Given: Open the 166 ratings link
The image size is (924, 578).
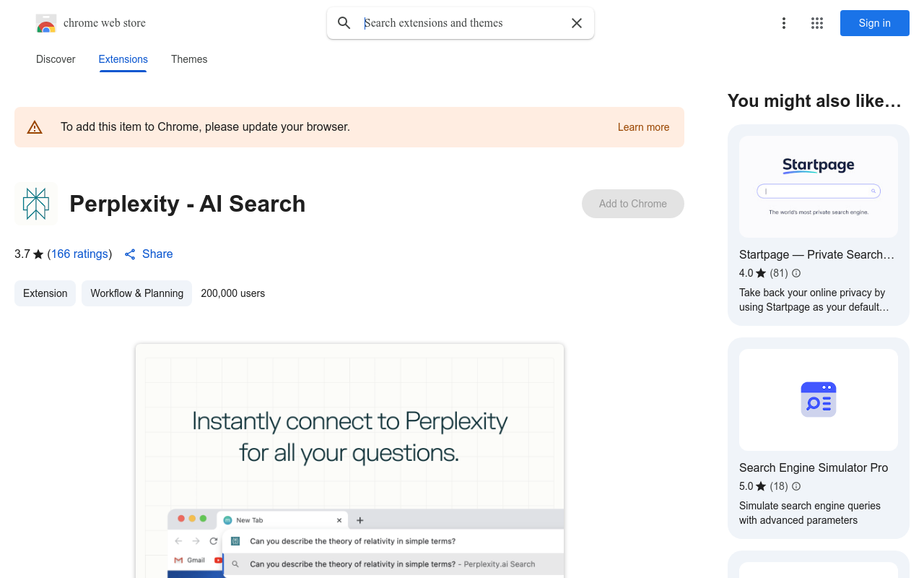Looking at the screenshot, I should point(79,254).
